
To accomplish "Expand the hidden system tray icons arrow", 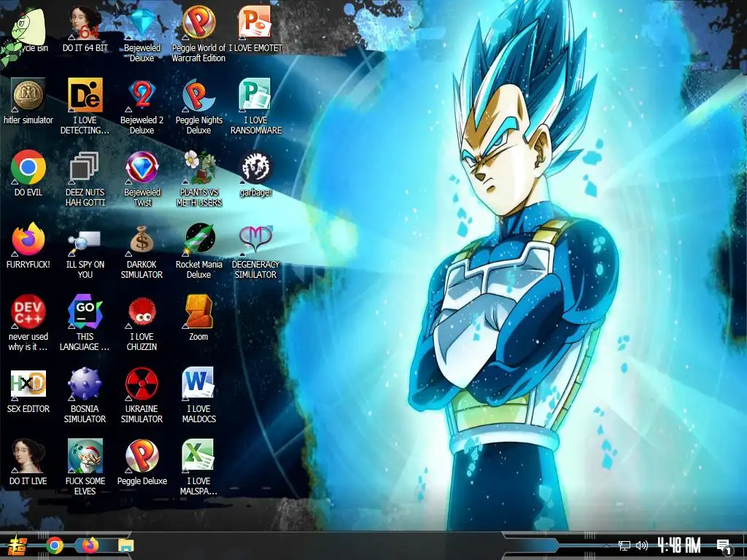I will (606, 545).
